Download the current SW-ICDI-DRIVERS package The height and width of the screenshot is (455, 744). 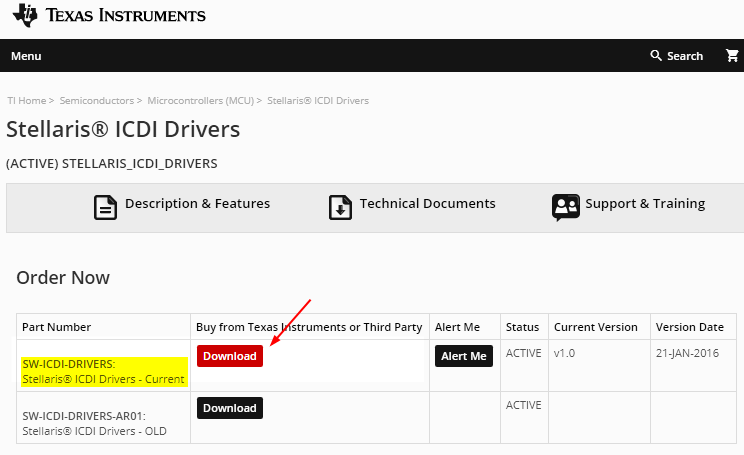(x=230, y=357)
